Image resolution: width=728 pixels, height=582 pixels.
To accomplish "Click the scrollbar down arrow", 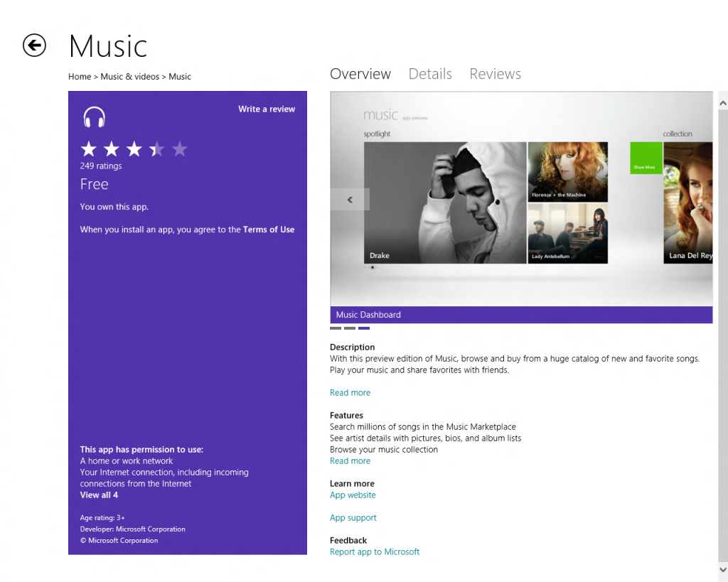I will 722,569.
